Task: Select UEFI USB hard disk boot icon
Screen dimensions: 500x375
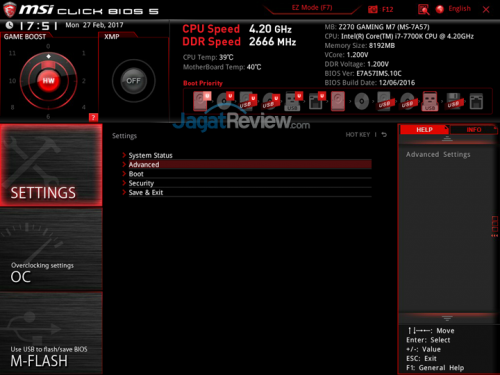Action: coord(247,101)
